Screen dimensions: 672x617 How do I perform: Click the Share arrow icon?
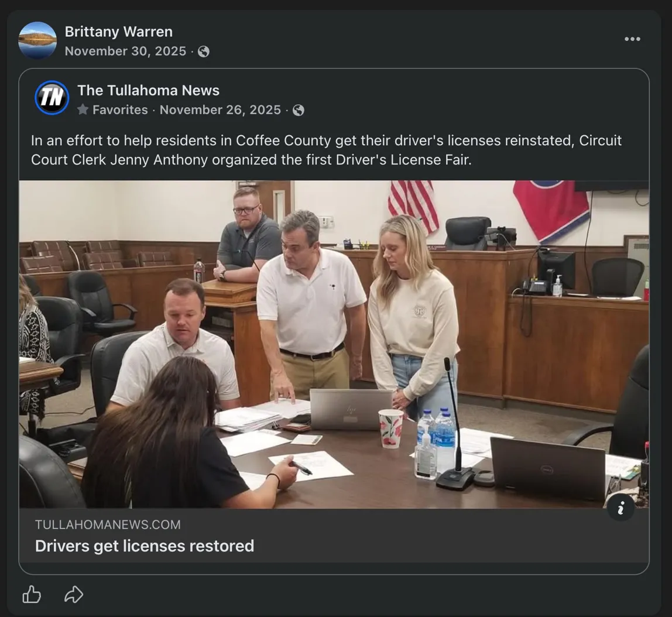click(x=73, y=595)
